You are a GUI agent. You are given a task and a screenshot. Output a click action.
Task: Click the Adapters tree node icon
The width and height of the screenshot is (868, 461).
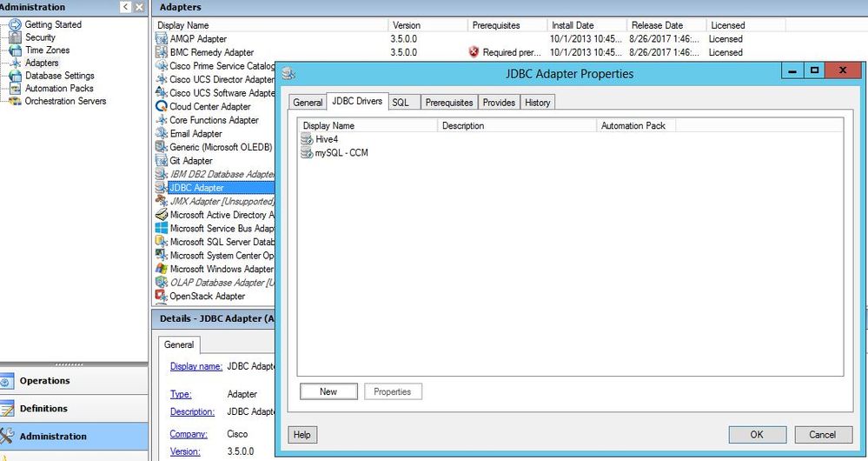pyautogui.click(x=16, y=63)
